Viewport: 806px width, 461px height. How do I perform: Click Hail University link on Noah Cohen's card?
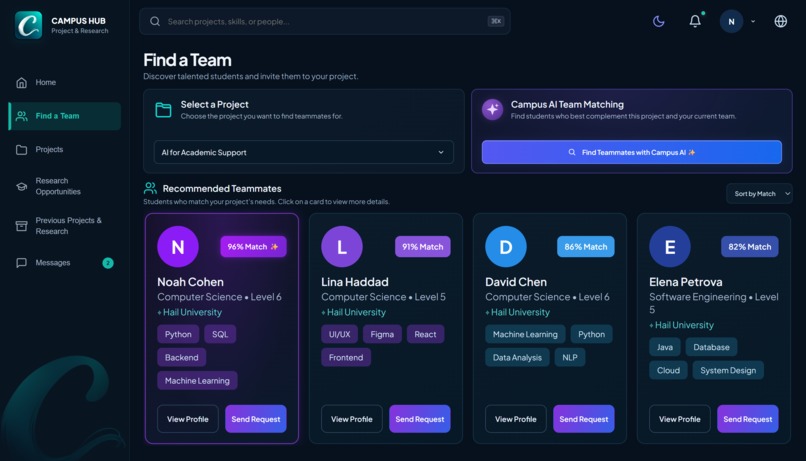click(x=190, y=312)
